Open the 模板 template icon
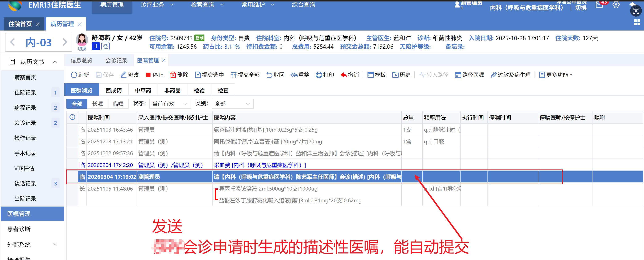The height and width of the screenshot is (260, 644). pyautogui.click(x=370, y=75)
